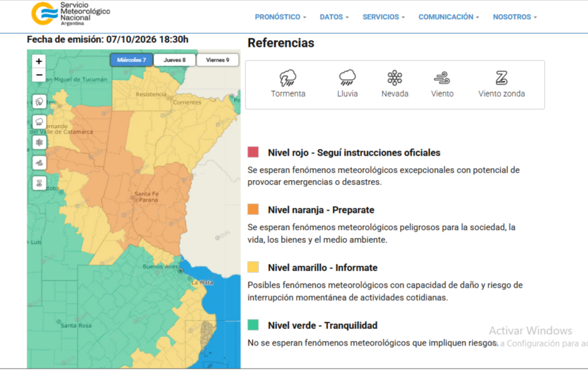Click the Nevada snowflake icon in Referencias
Screen dimensions: 588x392
click(x=395, y=77)
